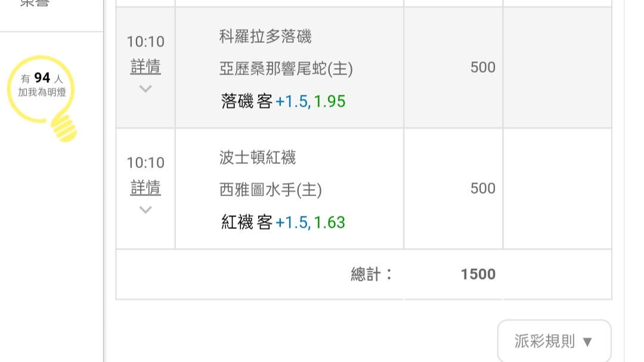The width and height of the screenshot is (644, 362).
Task: Open the 派彩規則 dropdown
Action: [x=554, y=341]
